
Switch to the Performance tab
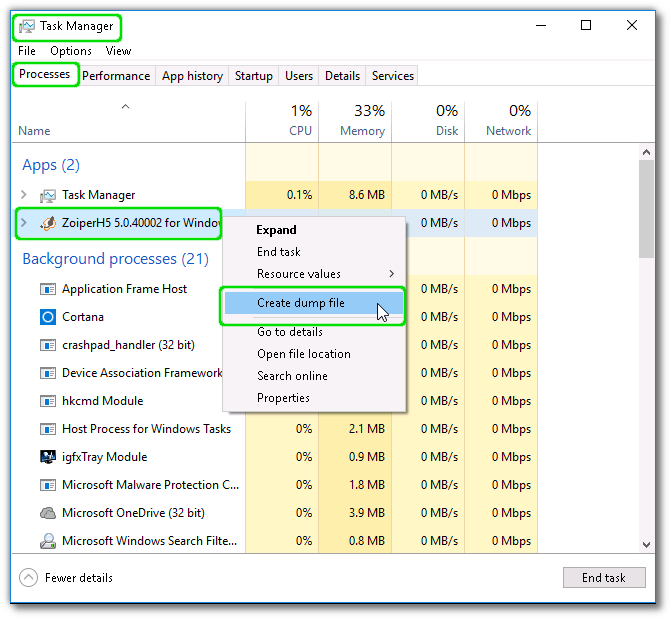(116, 76)
